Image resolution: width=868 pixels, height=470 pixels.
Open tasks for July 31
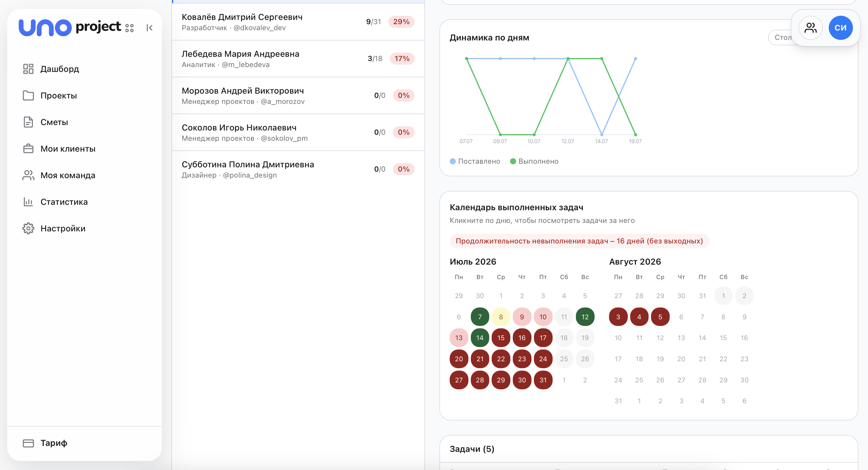click(x=543, y=380)
